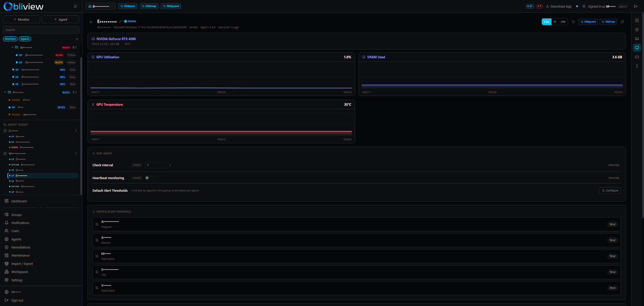The height and width of the screenshot is (306, 644).
Task: Click the chart display options sliders icon
Action: pos(573,22)
